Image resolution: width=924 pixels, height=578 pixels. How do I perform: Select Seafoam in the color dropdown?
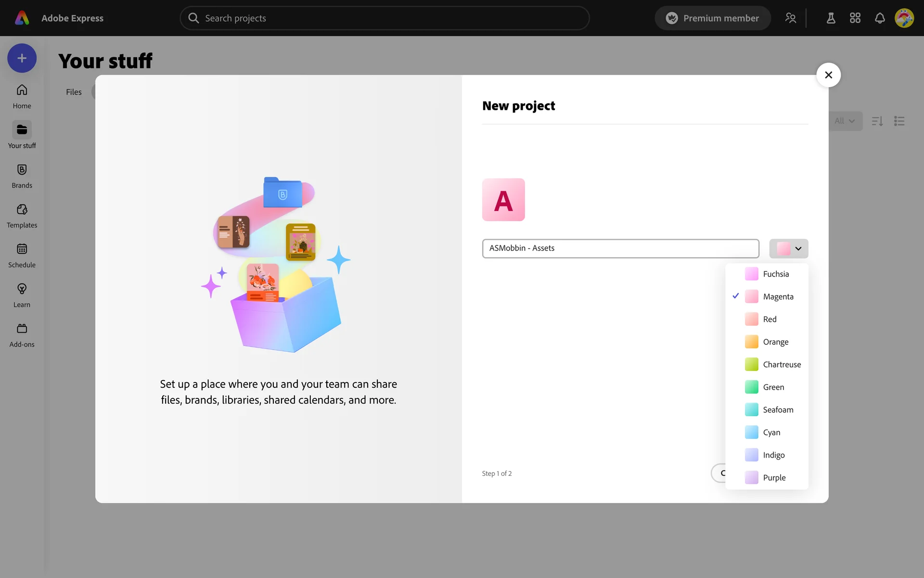point(778,410)
